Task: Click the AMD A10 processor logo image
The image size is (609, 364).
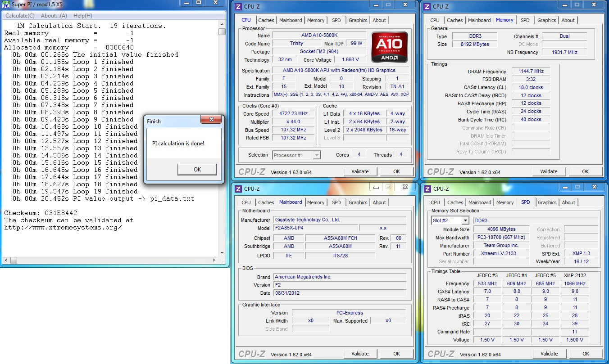Action: (x=389, y=47)
